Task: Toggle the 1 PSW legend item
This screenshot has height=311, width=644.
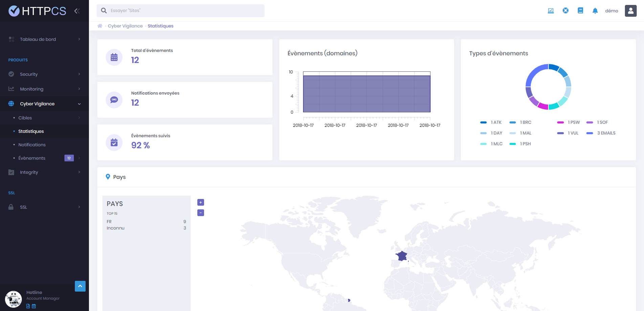Action: click(569, 122)
